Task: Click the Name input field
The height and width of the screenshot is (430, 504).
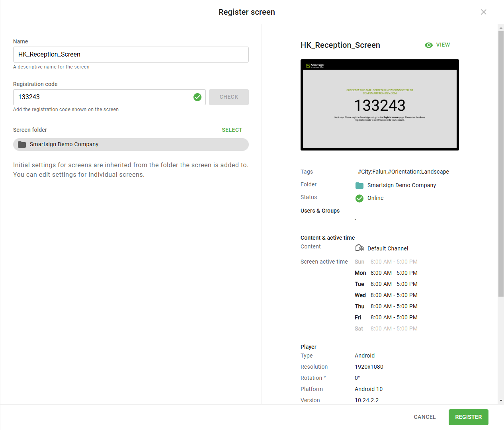Action: pos(131,55)
